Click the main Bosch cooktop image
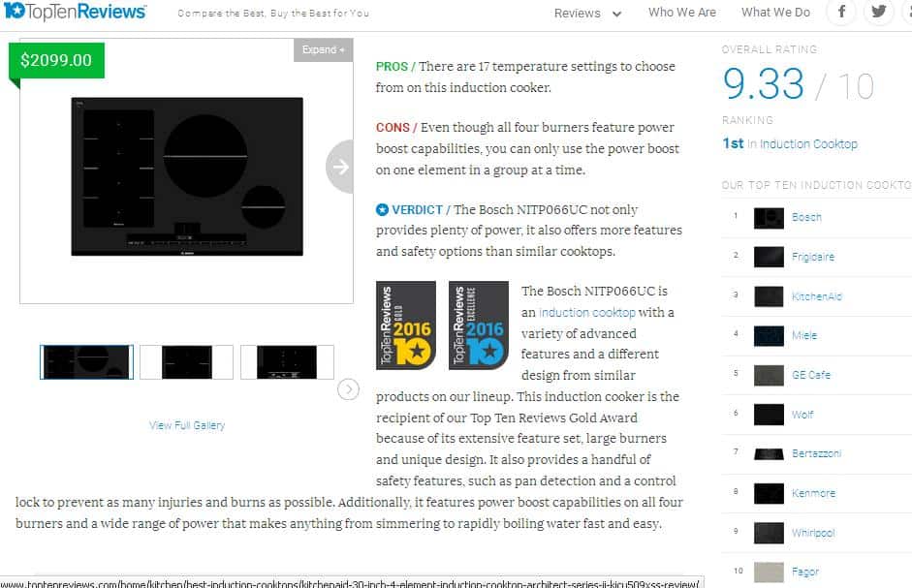912x588 pixels. pyautogui.click(x=187, y=176)
